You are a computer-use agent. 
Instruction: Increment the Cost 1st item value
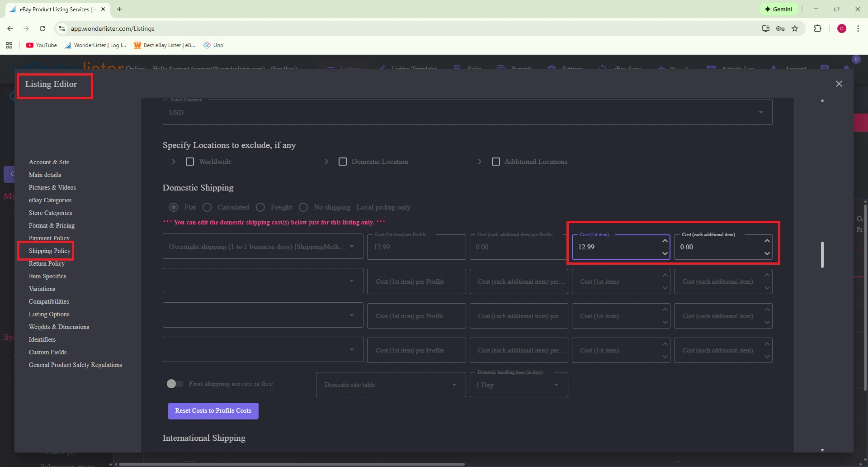tap(664, 241)
